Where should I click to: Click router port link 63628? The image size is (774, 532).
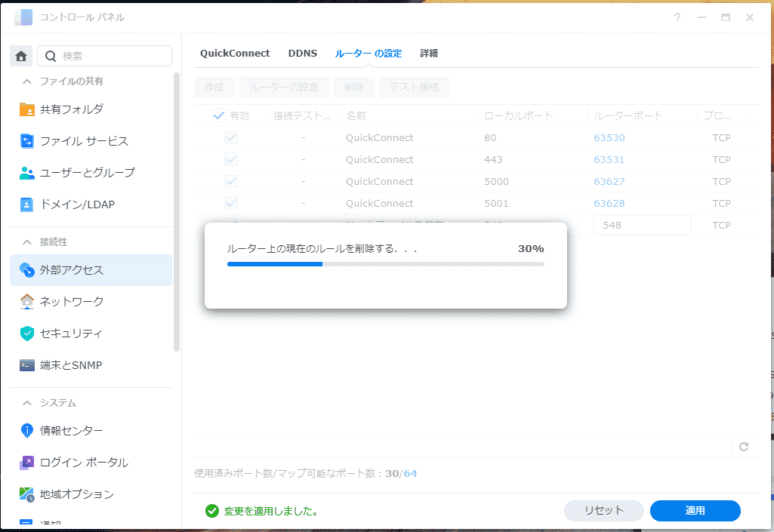[x=609, y=203]
